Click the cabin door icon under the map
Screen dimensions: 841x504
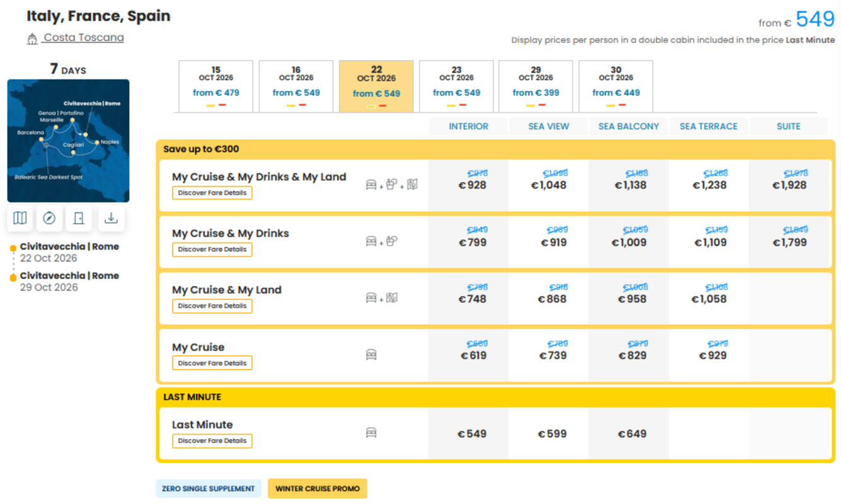79,218
